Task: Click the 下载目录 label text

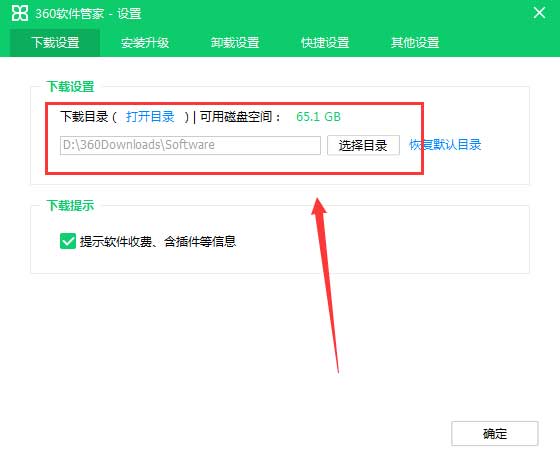Action: [x=84, y=117]
